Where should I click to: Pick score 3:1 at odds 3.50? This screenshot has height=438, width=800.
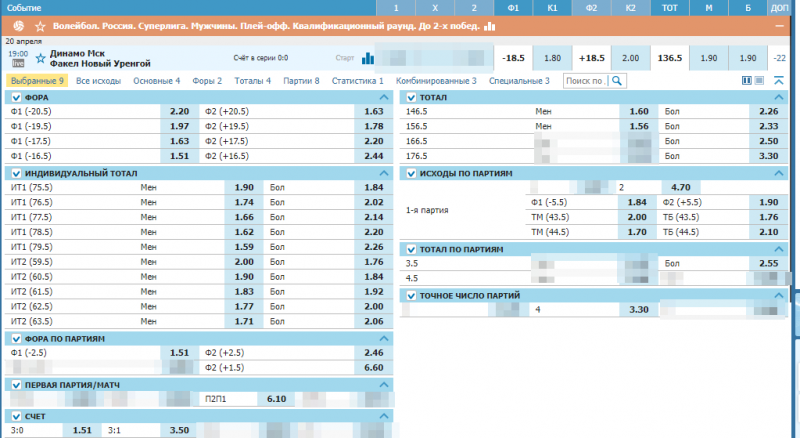[x=180, y=430]
